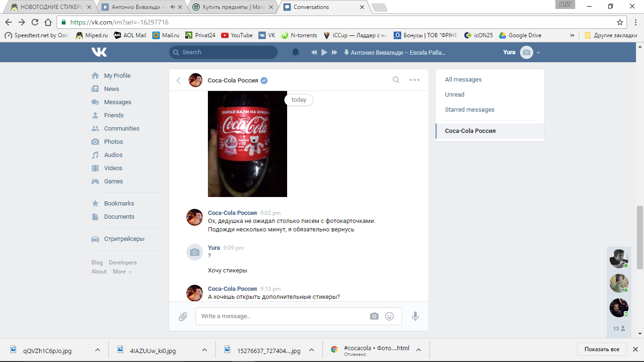Viewport: 644px width, 362px height.
Task: Click the Write a message field
Action: pyautogui.click(x=299, y=316)
